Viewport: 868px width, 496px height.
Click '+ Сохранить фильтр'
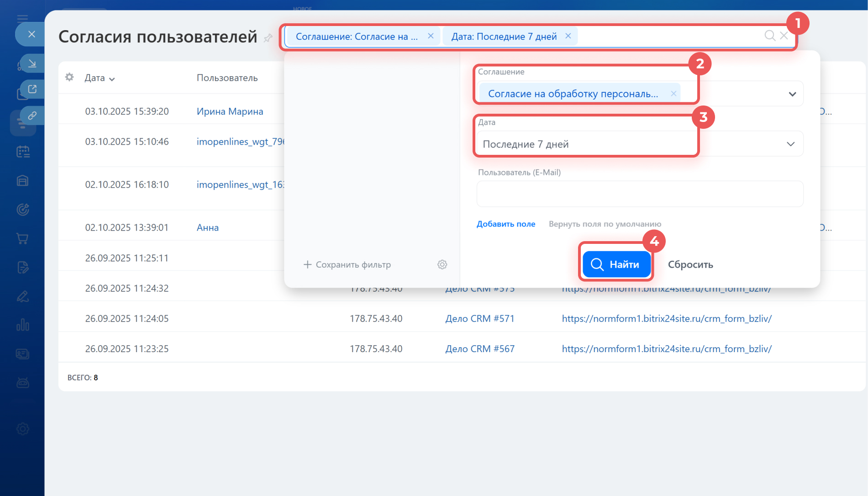point(347,264)
